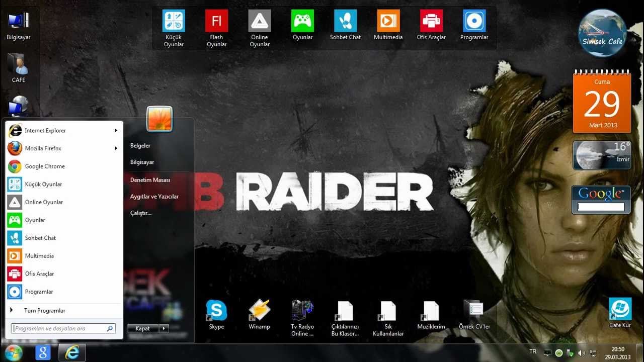Launch Mozilla Firefox from Start menu

pos(64,148)
